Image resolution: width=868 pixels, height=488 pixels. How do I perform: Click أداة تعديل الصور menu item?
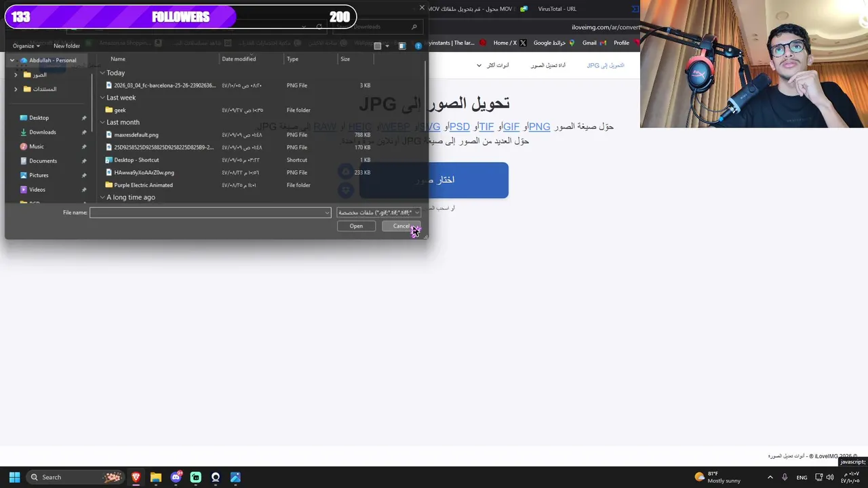tap(548, 65)
